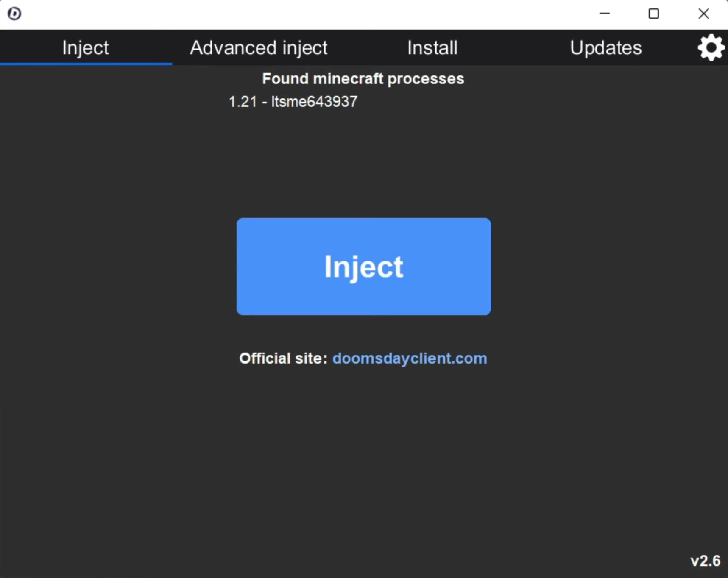
Task: Click the big blue Inject button
Action: [364, 267]
